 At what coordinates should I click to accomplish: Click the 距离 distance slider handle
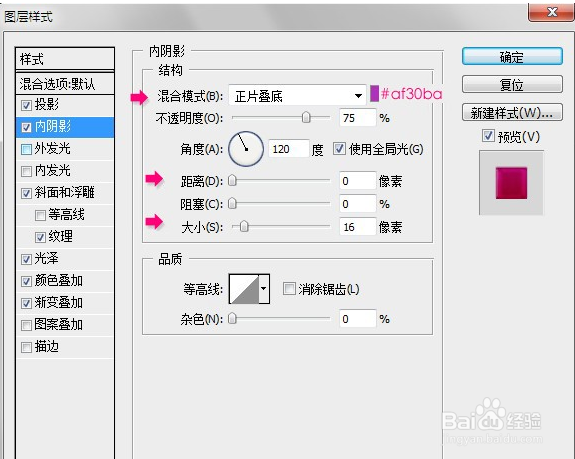click(232, 180)
